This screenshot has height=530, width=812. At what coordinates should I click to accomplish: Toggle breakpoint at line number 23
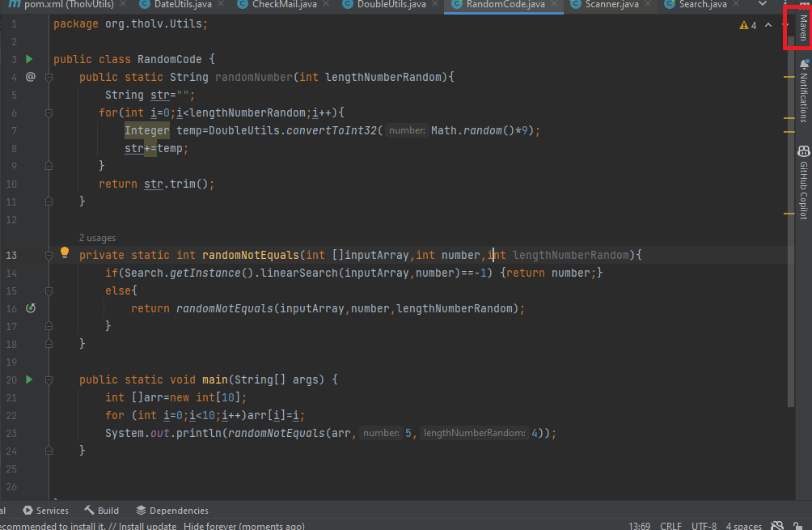point(11,433)
